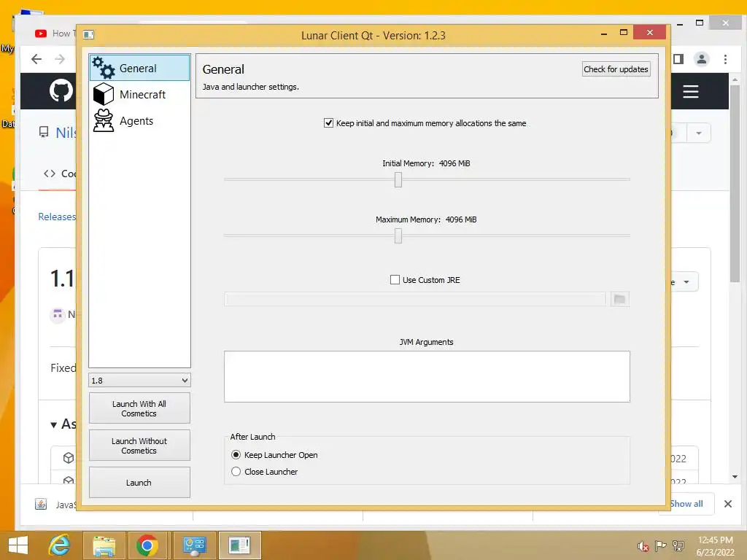Image resolution: width=747 pixels, height=560 pixels.
Task: Toggle Chrome's side panel icon
Action: [678, 59]
